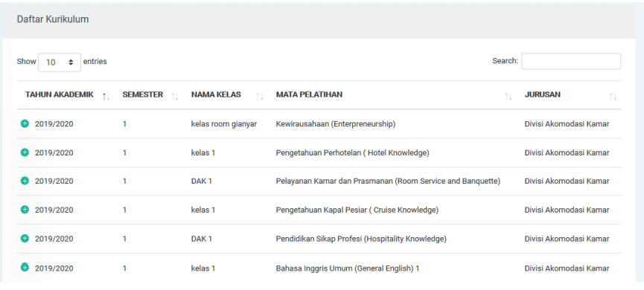The image size is (644, 290).
Task: Click the Jurusan column sort arrows
Action: [613, 97]
